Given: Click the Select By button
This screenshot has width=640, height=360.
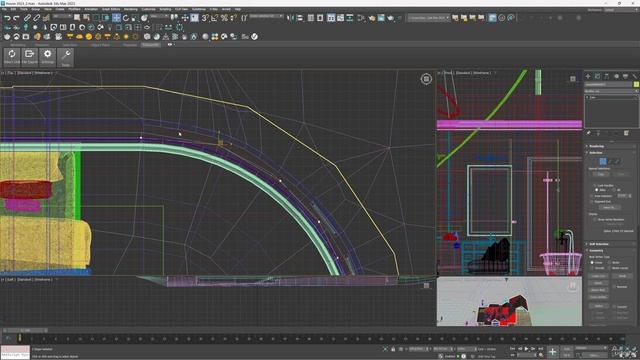Looking at the screenshot, I should click(609, 207).
